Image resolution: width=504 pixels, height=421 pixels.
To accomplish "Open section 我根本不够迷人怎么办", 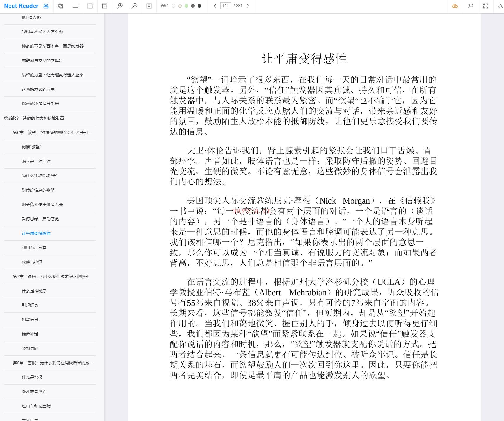I will pos(42,32).
